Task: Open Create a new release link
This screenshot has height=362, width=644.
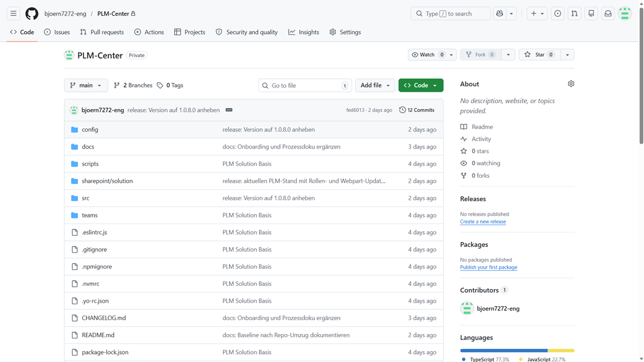Action: [483, 221]
